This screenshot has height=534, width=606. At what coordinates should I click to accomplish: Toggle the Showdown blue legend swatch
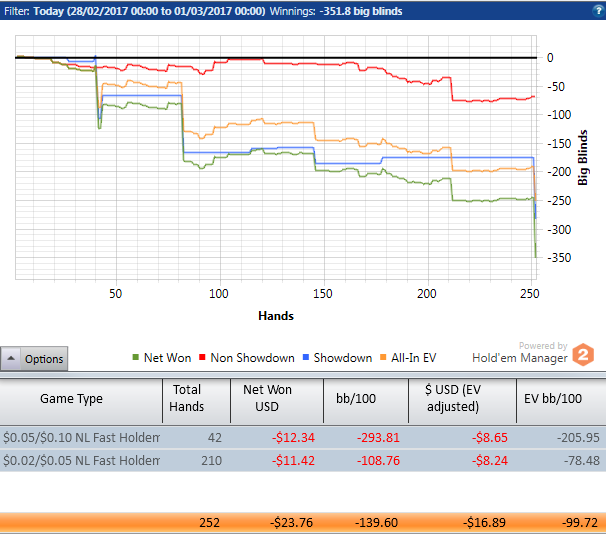pyautogui.click(x=306, y=357)
